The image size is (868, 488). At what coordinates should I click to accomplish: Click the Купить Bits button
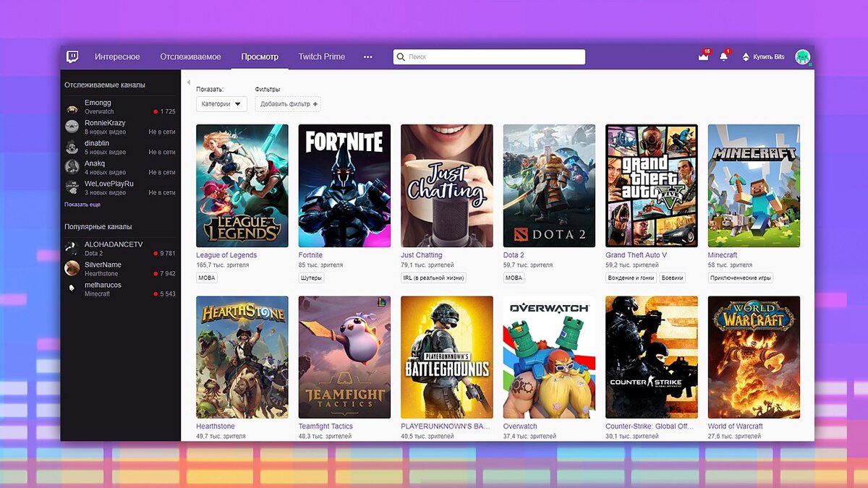pyautogui.click(x=763, y=57)
